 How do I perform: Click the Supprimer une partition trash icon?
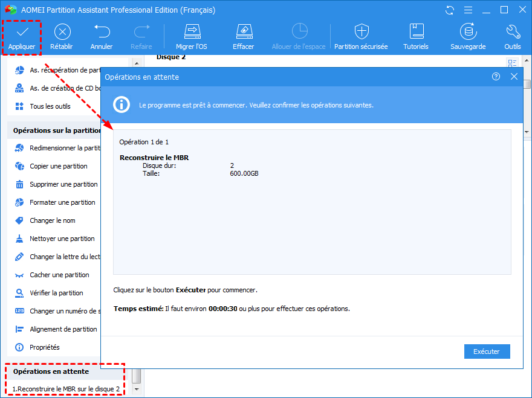pos(20,184)
